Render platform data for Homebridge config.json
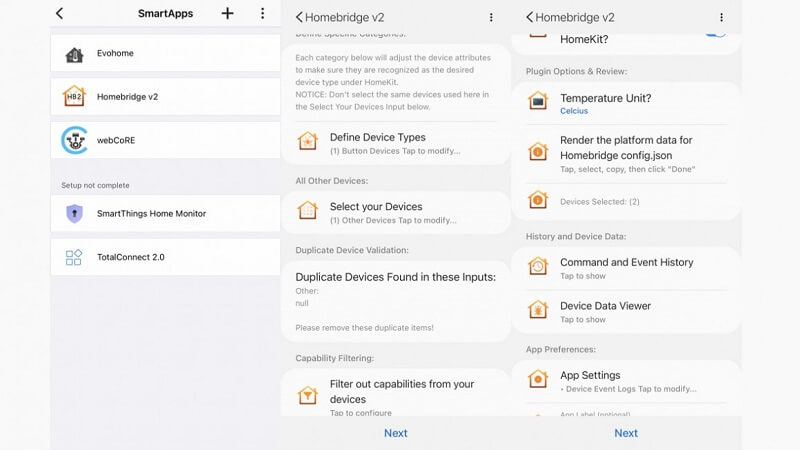The image size is (800, 450). tap(626, 154)
